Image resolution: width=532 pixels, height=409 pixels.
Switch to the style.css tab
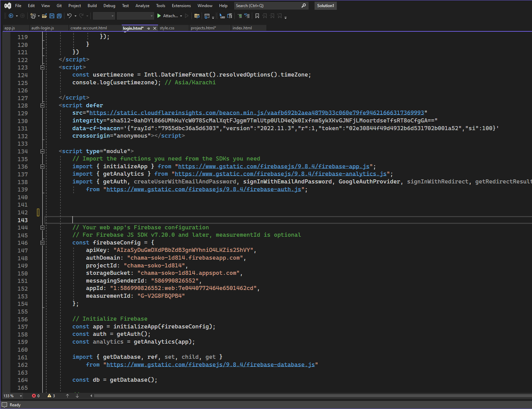tap(167, 28)
